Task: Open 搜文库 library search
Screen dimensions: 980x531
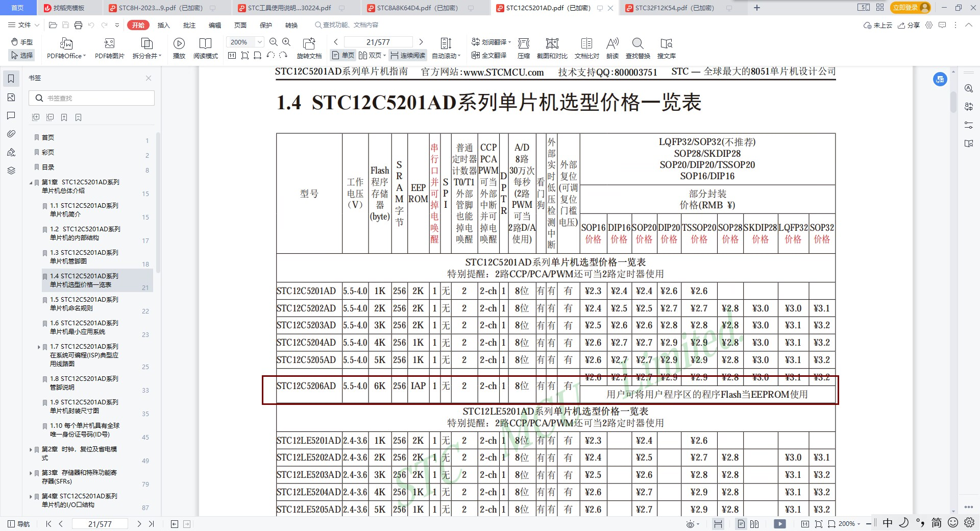Action: pos(666,49)
